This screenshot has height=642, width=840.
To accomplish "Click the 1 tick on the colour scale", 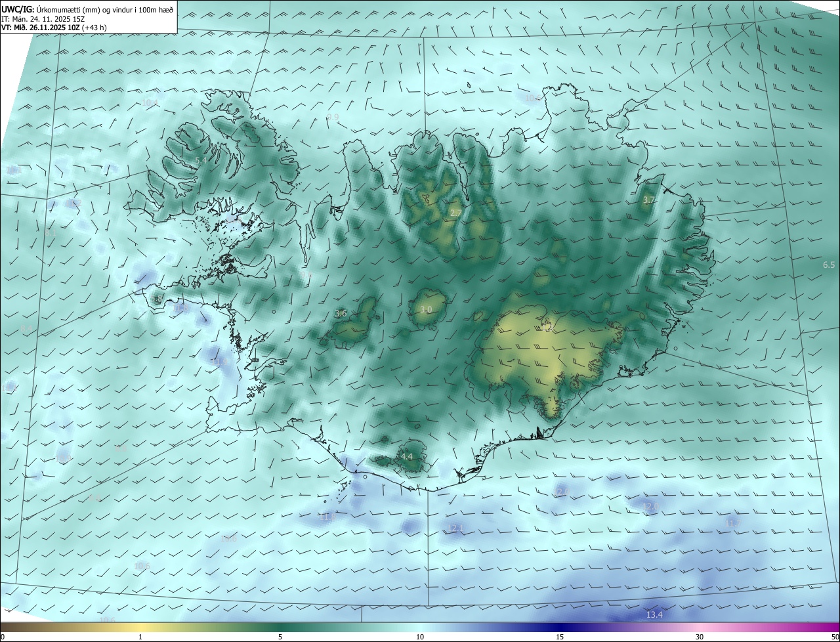I will coord(141,637).
